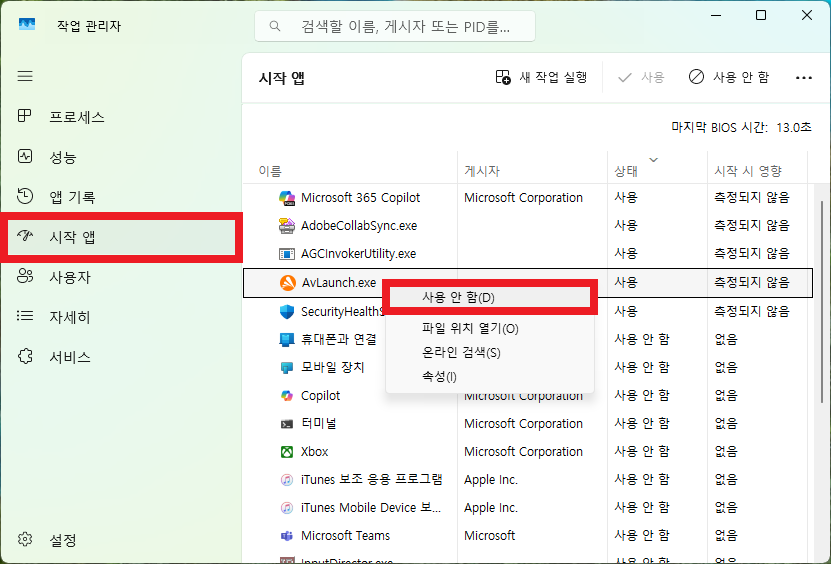This screenshot has height=564, width=831.
Task: Click the 서비스 sidebar puzzle icon
Action: point(25,356)
